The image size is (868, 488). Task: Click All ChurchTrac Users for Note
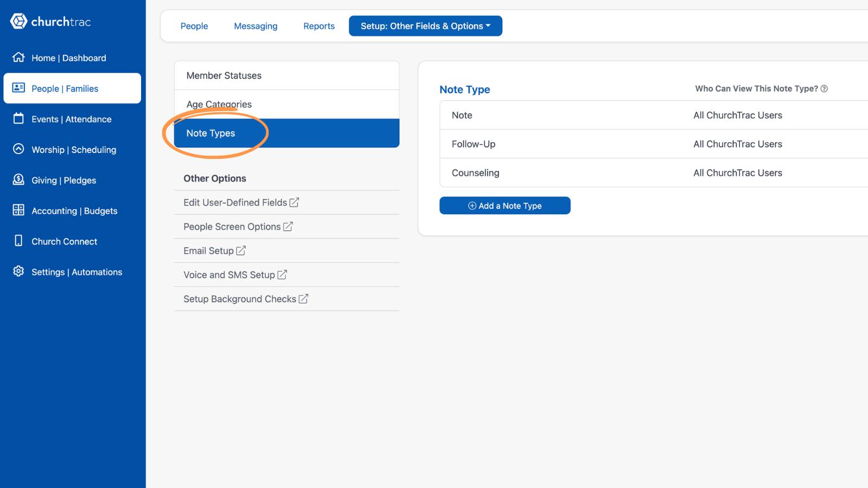738,115
